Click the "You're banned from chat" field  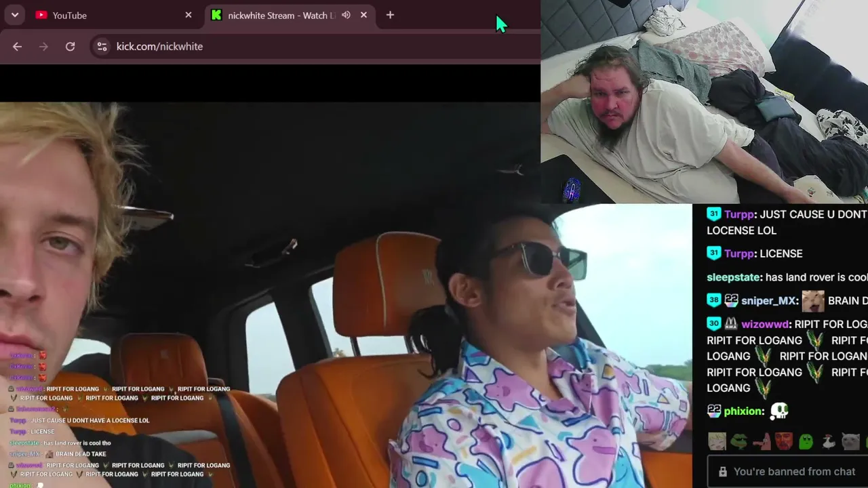point(787,472)
